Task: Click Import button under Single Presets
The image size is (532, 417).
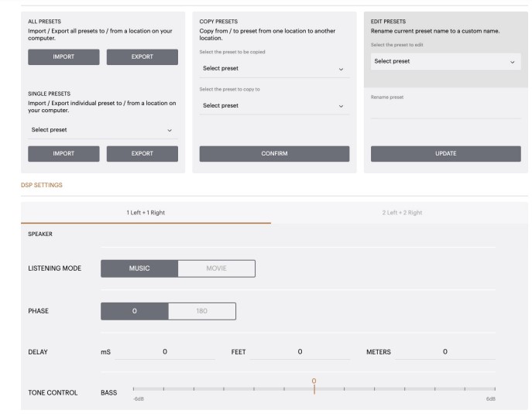Action: (63, 153)
